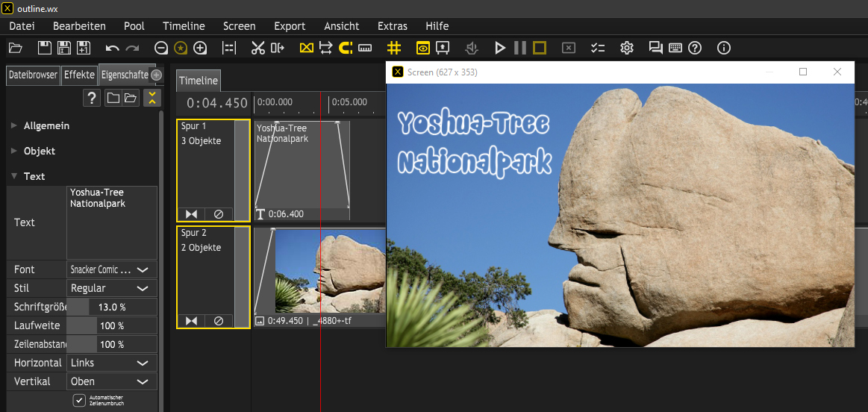Expand the Allgemein section

14,125
